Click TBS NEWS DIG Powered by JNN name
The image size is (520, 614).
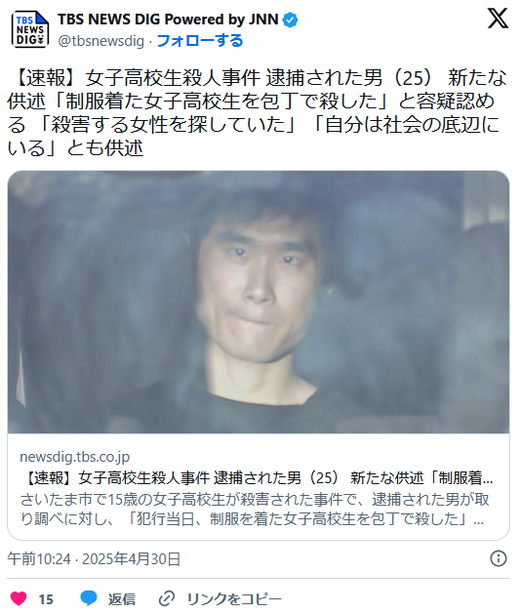click(x=168, y=19)
